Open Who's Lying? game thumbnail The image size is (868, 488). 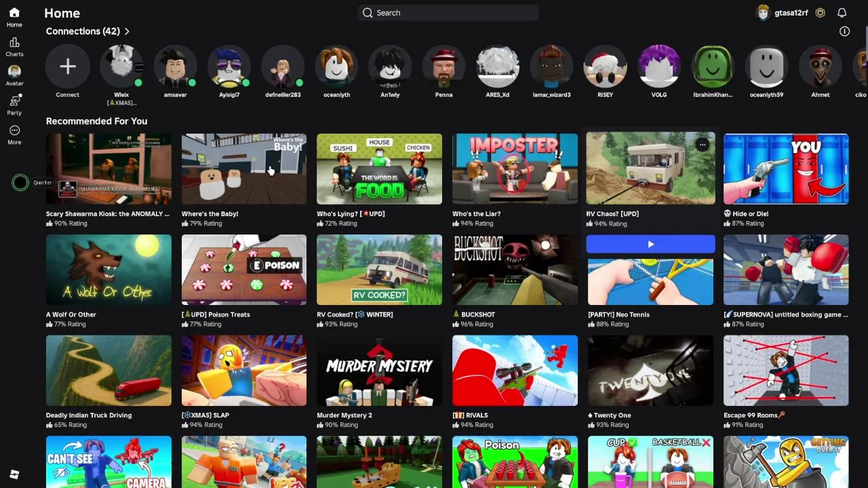coord(379,169)
